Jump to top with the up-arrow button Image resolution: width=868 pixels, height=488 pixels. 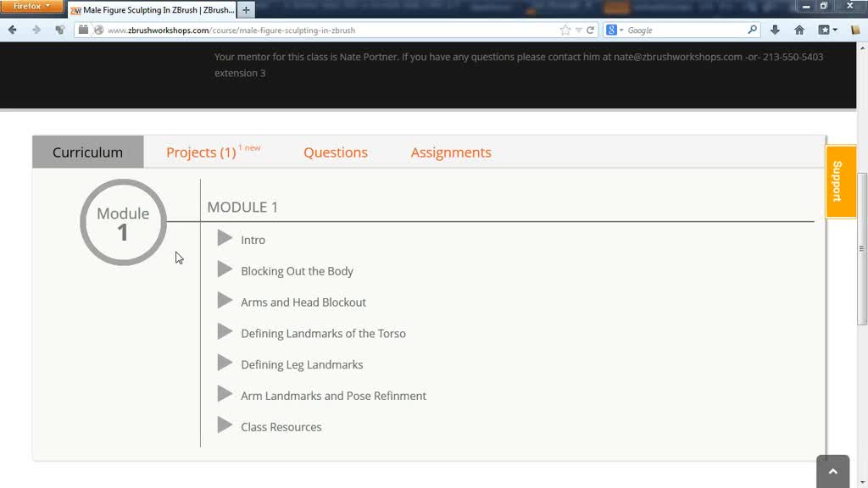pos(832,471)
